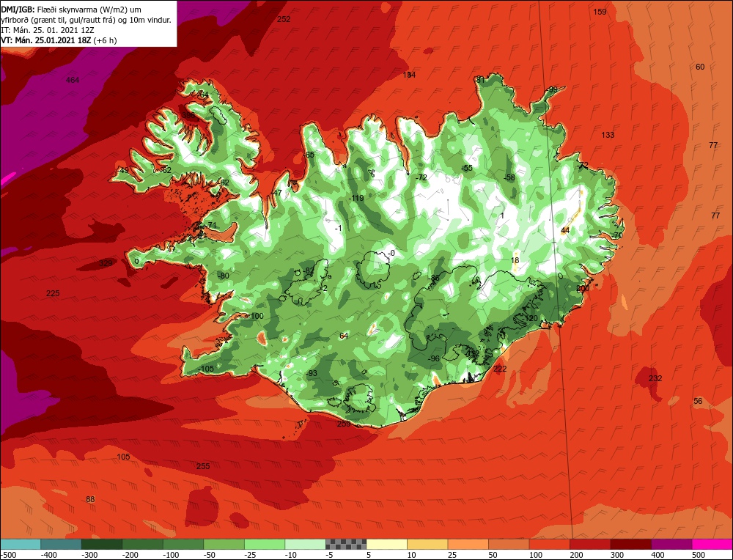Click the flux value -105 on land
The height and width of the screenshot is (560, 733).
206,369
